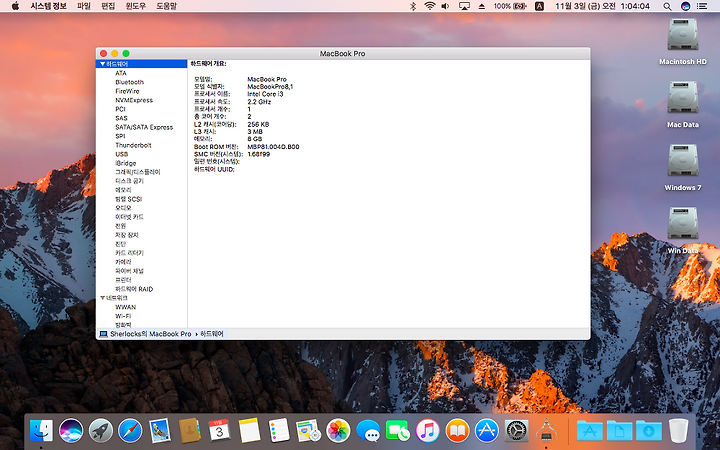Viewport: 720px width, 450px height.
Task: Select 그래픽/디스플레이 in the sidebar
Action: (x=138, y=172)
